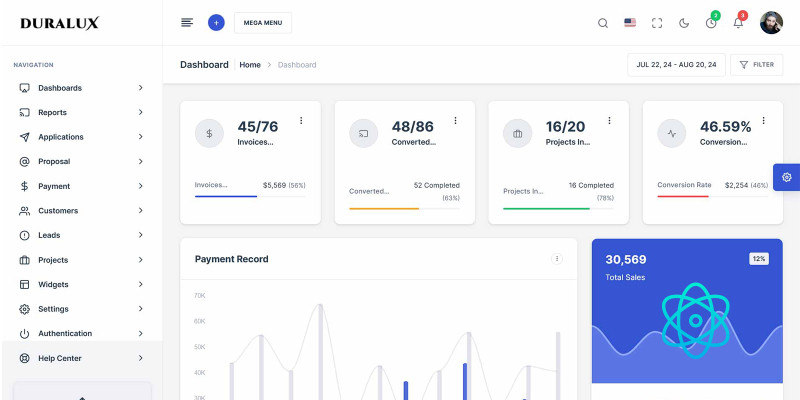Open the timer clock icon in header

pos(711,23)
